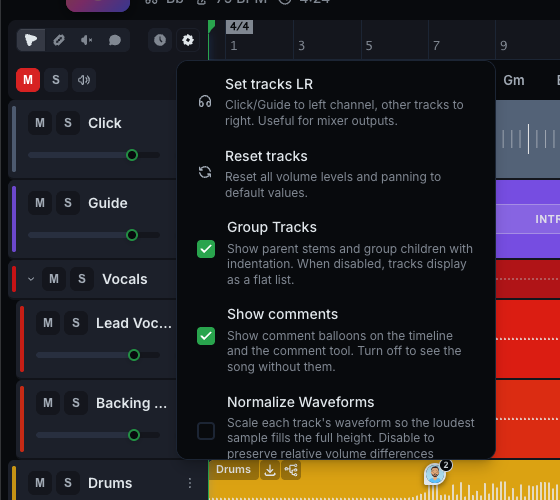Viewport: 560px width, 500px height.
Task: Collapse the Vocals group chevron
Action: click(x=31, y=279)
